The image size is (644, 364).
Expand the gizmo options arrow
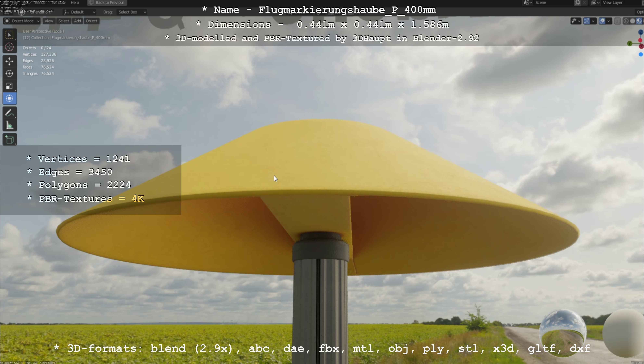593,21
